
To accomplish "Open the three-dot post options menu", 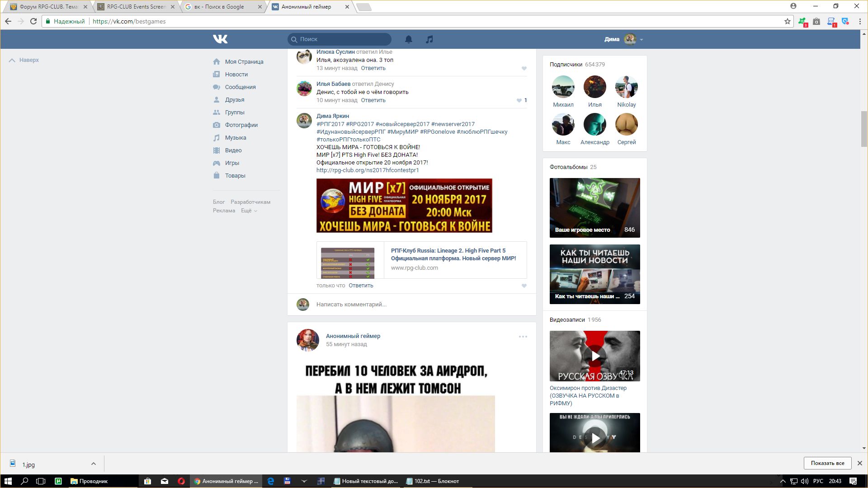I will (523, 337).
